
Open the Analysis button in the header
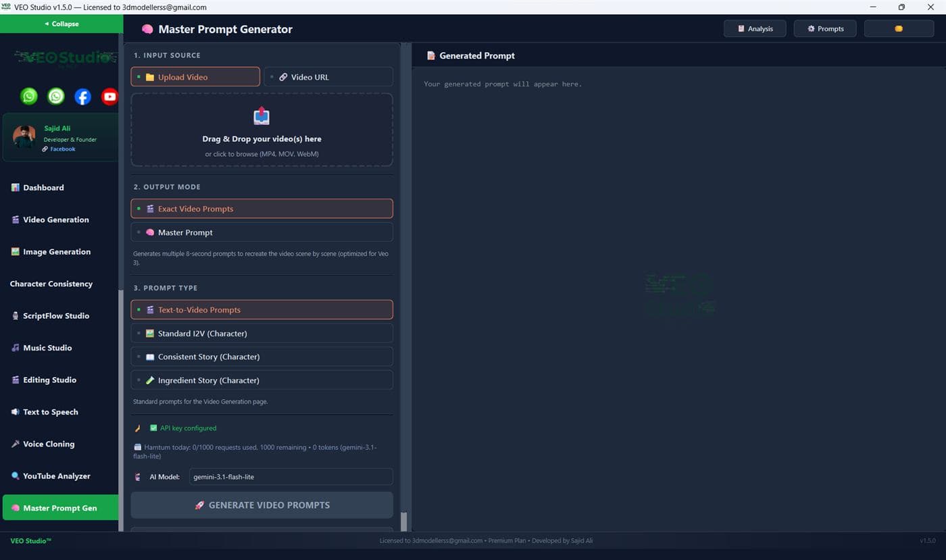[x=755, y=29]
